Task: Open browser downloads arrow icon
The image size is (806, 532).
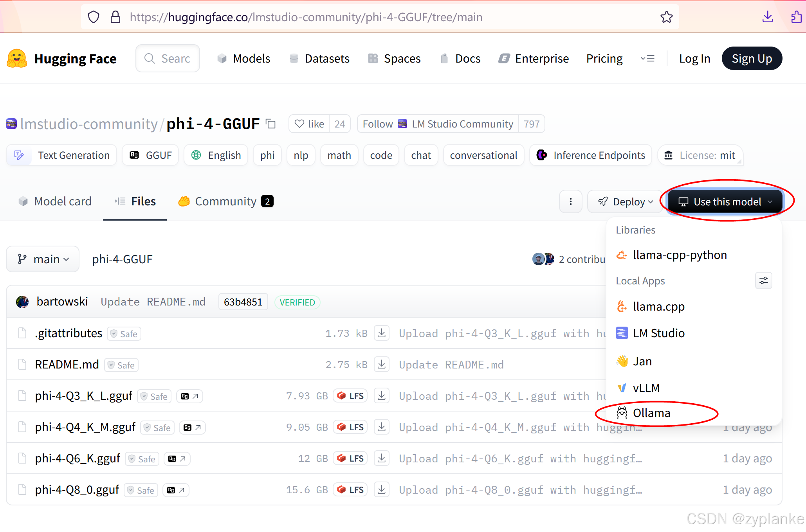Action: (x=768, y=17)
